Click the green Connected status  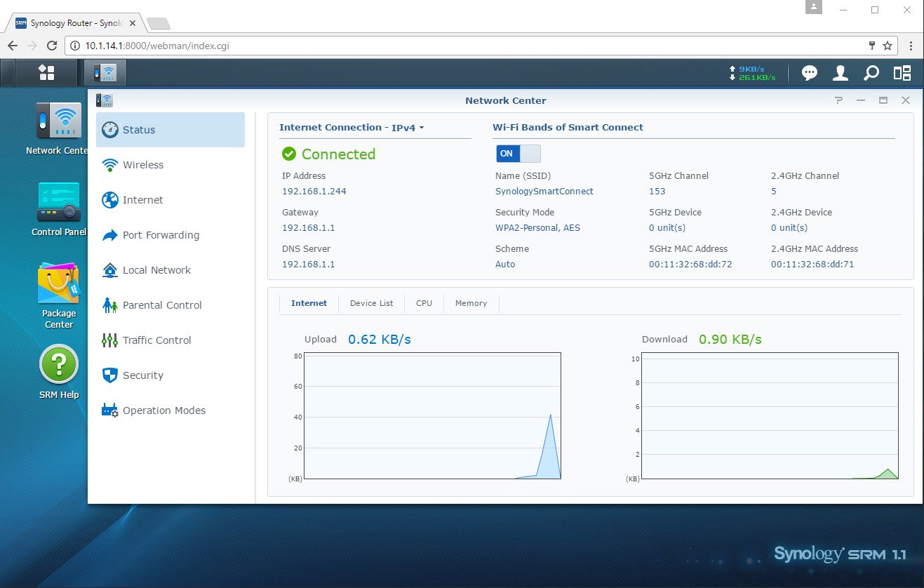pyautogui.click(x=328, y=154)
